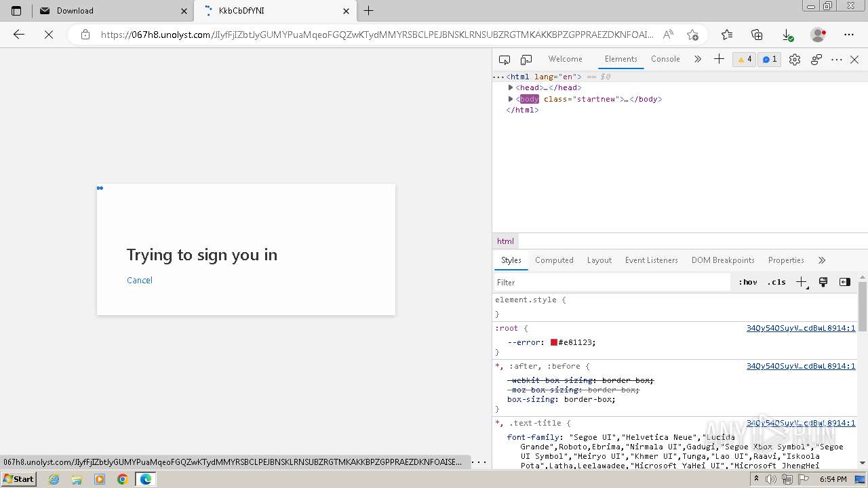Open the Favorites list icon
This screenshot has height=488, width=868.
[727, 35]
